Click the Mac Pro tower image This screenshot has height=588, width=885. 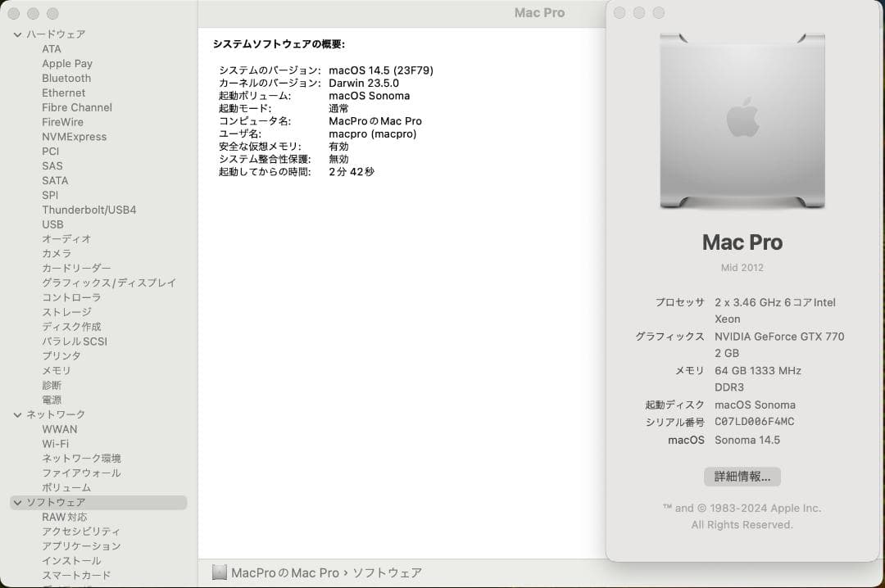742,120
